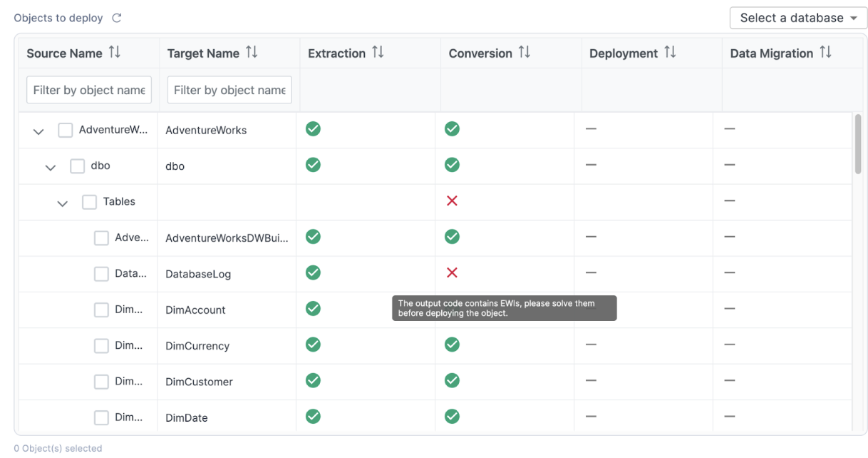Toggle the Tables group checkbox

pyautogui.click(x=89, y=202)
